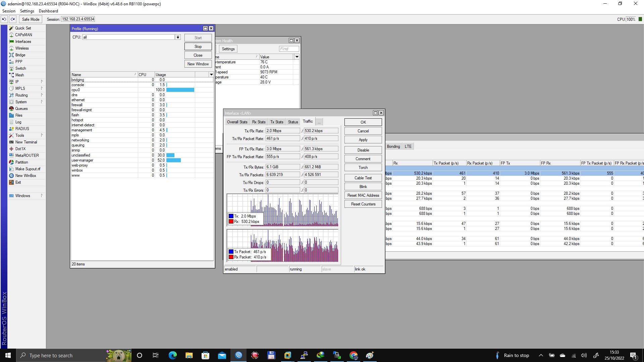Select the user-manager row in Profile list
The image size is (644, 362).
point(83,160)
